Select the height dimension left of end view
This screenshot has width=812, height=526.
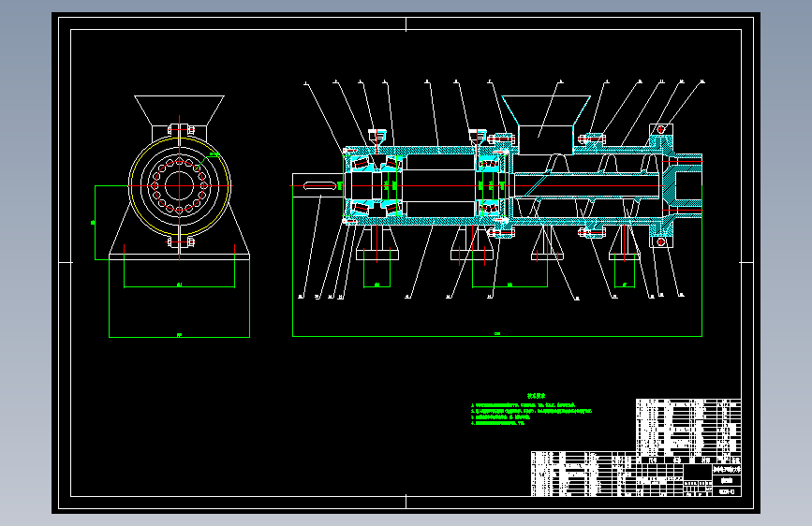[95, 223]
